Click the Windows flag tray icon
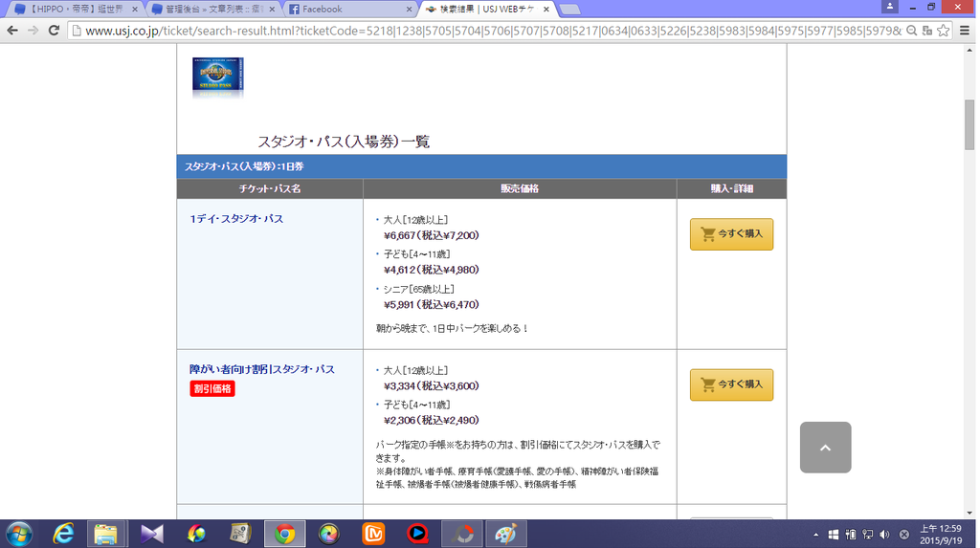 click(834, 535)
